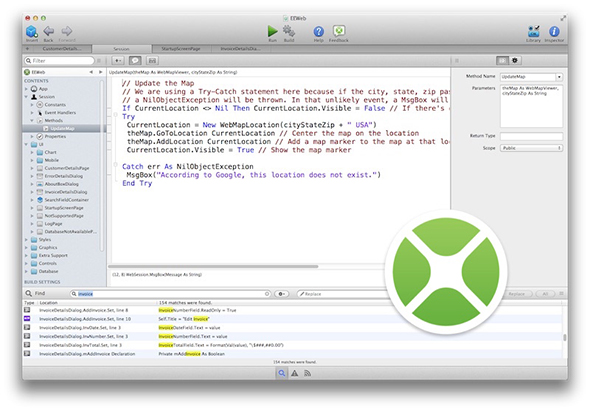The height and width of the screenshot is (411, 590).
Task: Toggle the Inspector panel icon
Action: [x=554, y=31]
